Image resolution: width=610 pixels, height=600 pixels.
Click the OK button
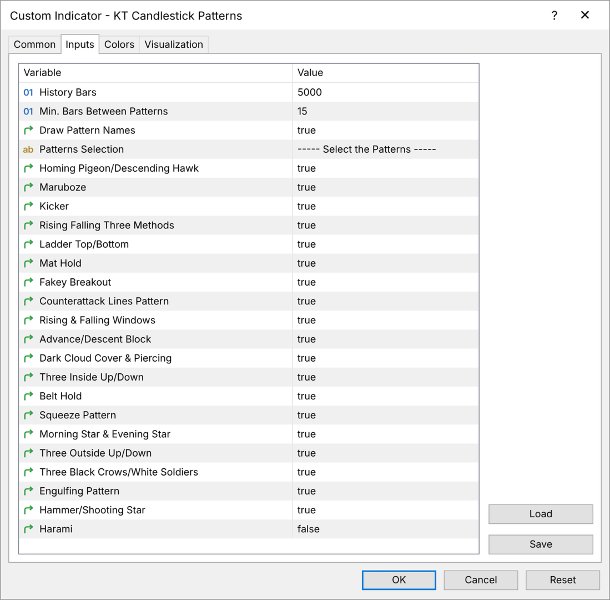[x=399, y=580]
